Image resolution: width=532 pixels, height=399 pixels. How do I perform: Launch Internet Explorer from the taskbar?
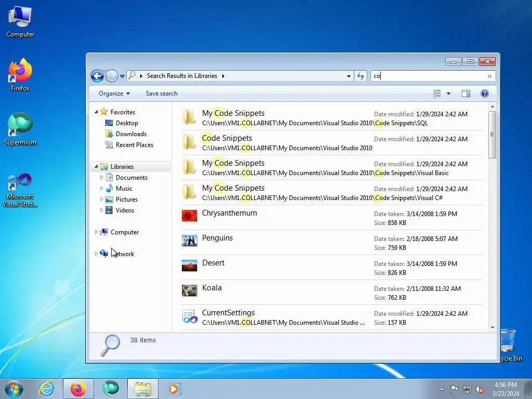click(x=46, y=389)
